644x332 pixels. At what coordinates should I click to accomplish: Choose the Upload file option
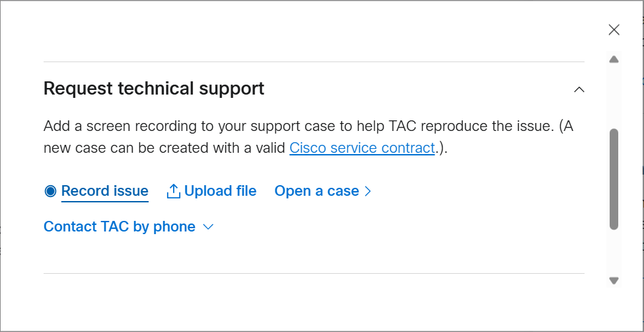220,191
